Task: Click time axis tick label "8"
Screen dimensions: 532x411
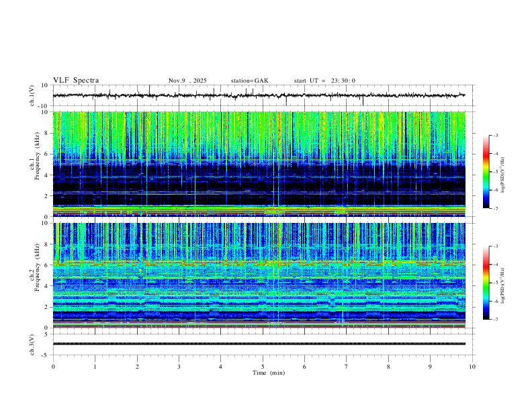Action: point(388,367)
